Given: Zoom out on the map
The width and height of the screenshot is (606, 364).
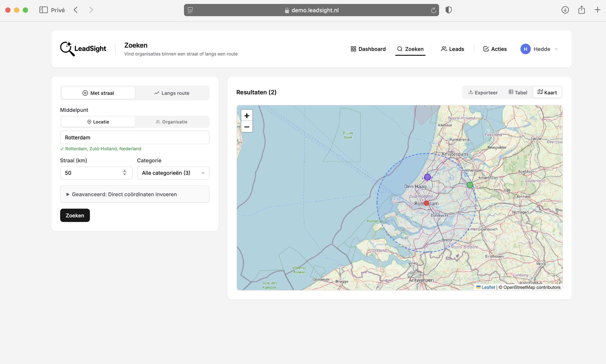Looking at the screenshot, I should click(247, 127).
